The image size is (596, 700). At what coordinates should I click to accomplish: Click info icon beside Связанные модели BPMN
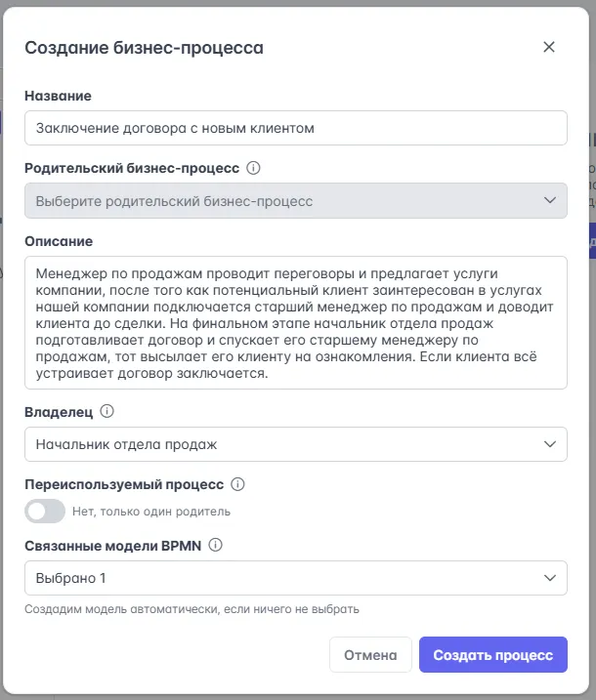click(216, 546)
